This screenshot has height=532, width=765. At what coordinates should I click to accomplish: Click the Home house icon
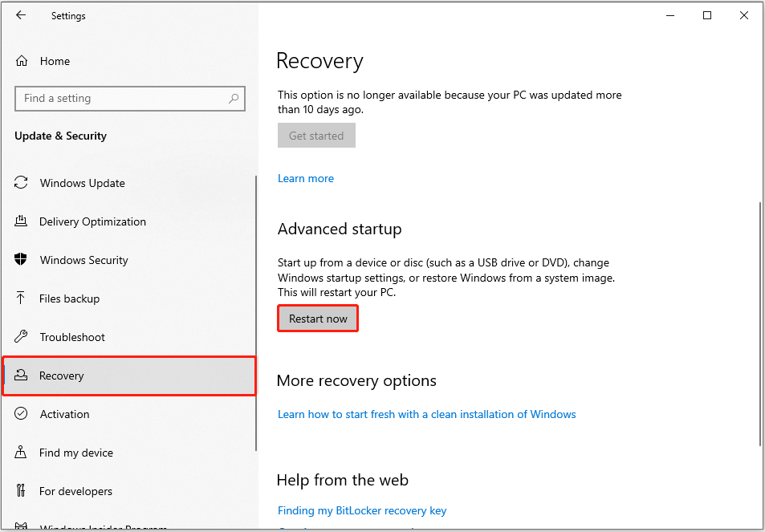22,61
